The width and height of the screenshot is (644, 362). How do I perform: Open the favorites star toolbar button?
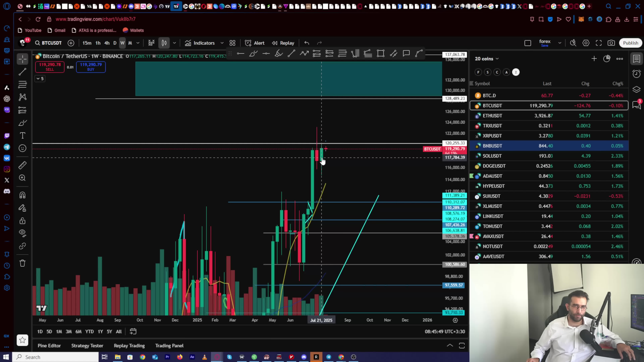[x=22, y=340]
